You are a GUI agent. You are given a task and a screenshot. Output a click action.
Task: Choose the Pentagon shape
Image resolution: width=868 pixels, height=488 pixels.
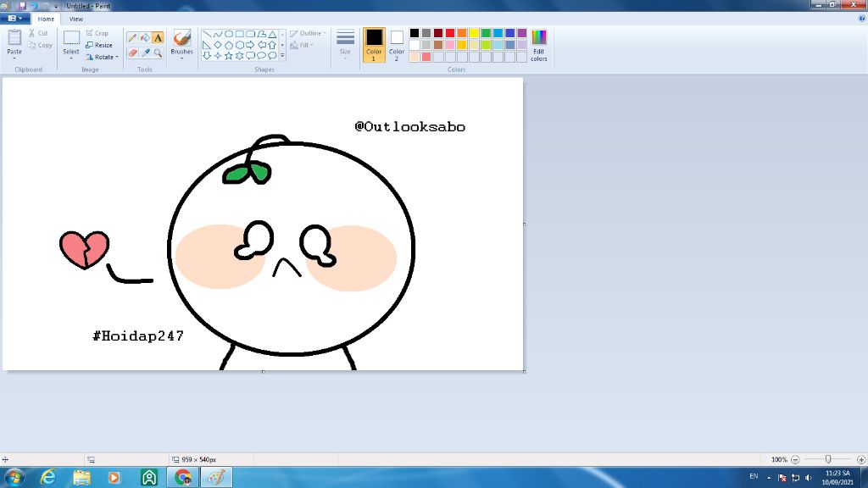click(x=229, y=45)
